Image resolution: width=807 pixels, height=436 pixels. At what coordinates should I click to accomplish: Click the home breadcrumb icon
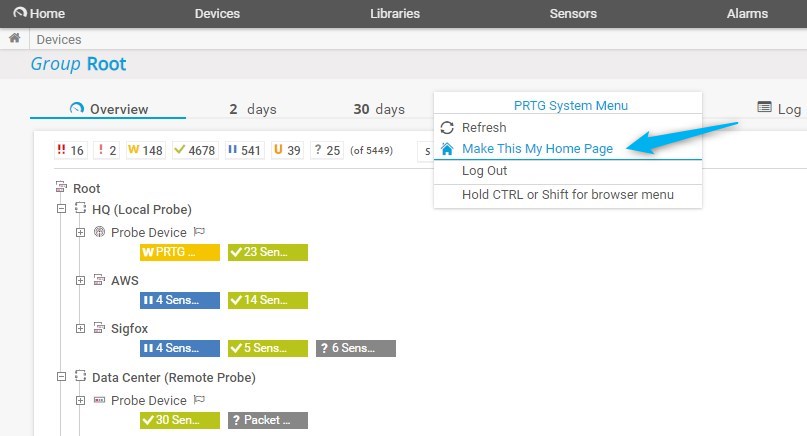click(14, 39)
